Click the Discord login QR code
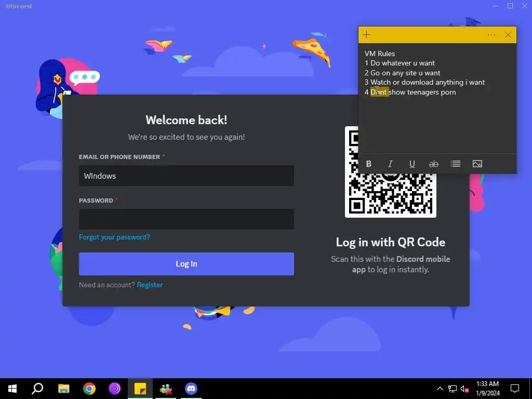This screenshot has width=532, height=399. 390,196
